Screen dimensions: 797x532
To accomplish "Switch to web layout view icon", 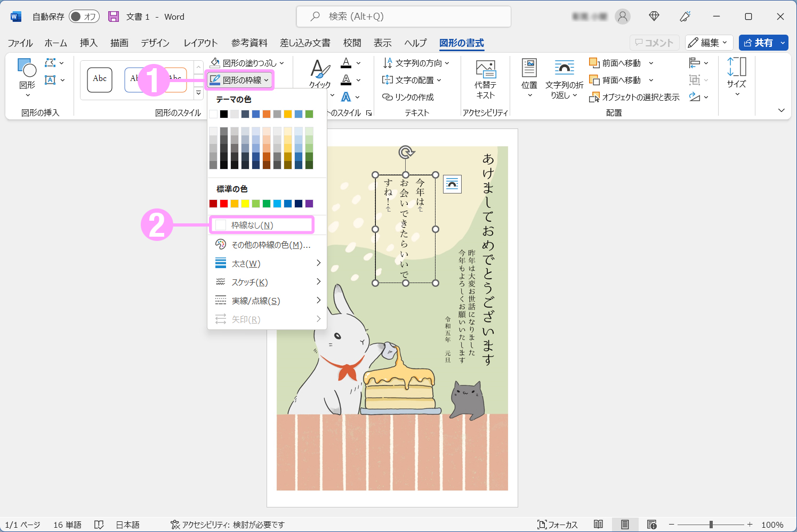I will (651, 525).
